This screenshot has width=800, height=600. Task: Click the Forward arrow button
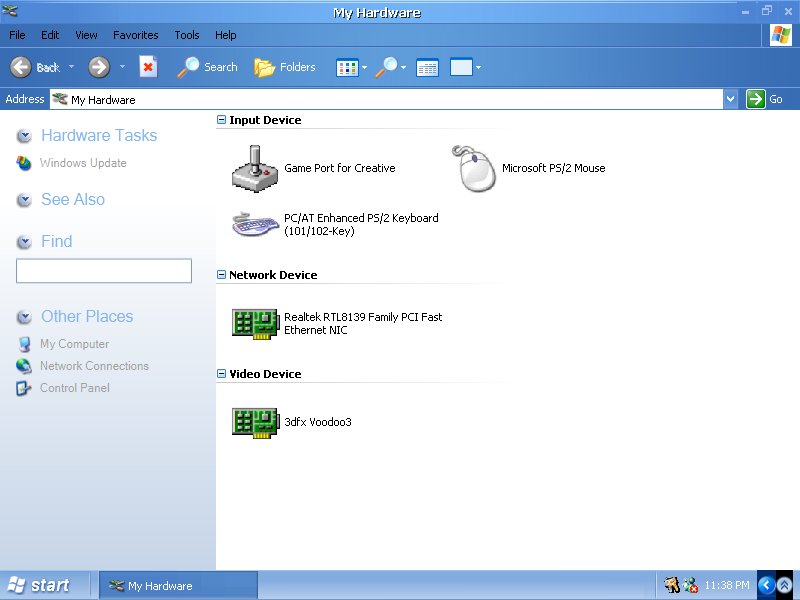pyautogui.click(x=99, y=67)
